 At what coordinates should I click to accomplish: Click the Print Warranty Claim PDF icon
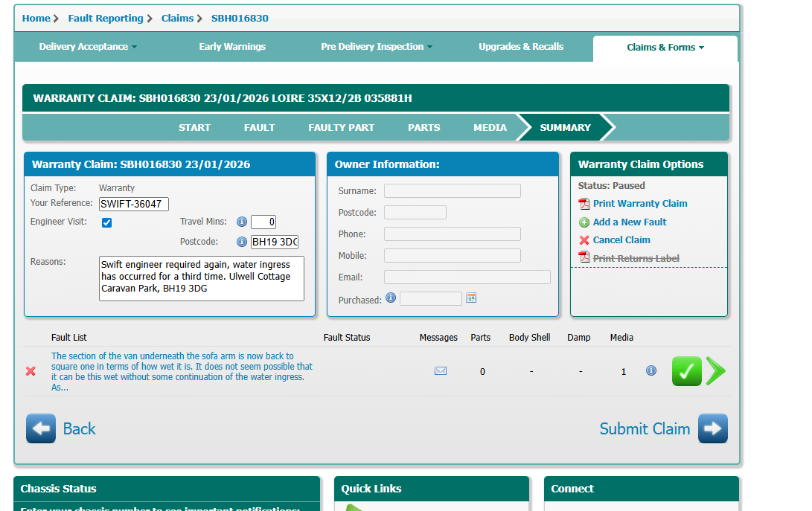pos(584,204)
